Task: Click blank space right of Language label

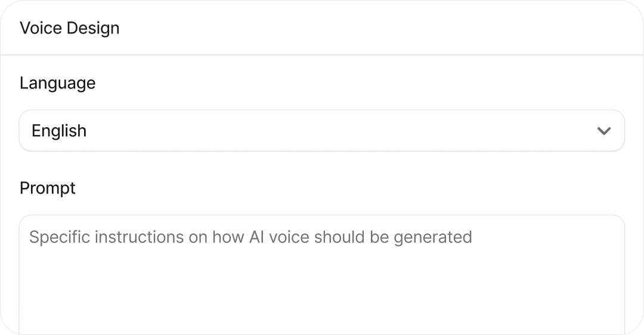Action: 298,83
